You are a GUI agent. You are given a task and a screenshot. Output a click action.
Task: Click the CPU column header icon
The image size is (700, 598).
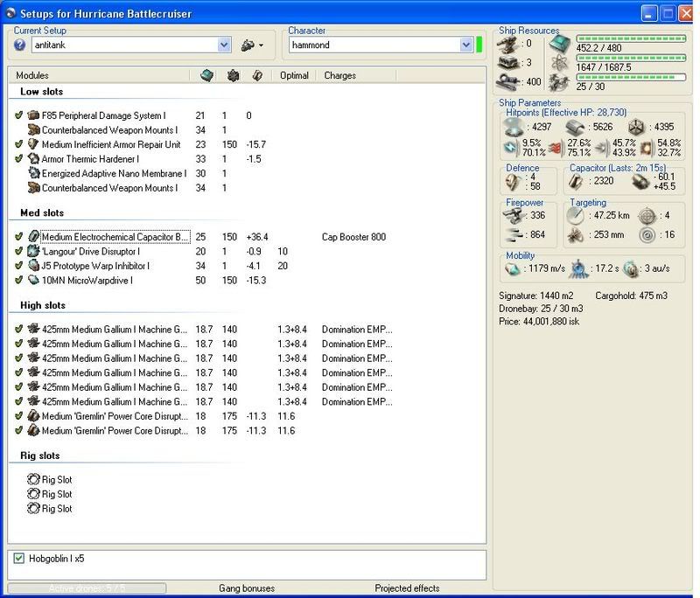pos(205,75)
